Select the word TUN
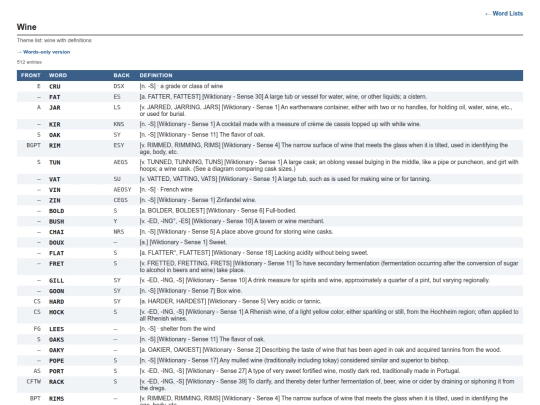This screenshot has height=405, width=540. click(x=54, y=162)
